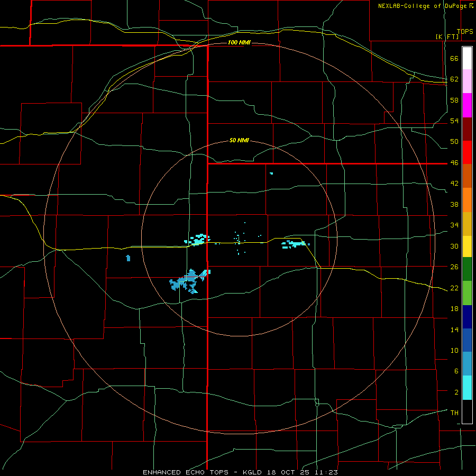The image size is (476, 476).
Task: Click the legend value '22'
Action: 454,288
